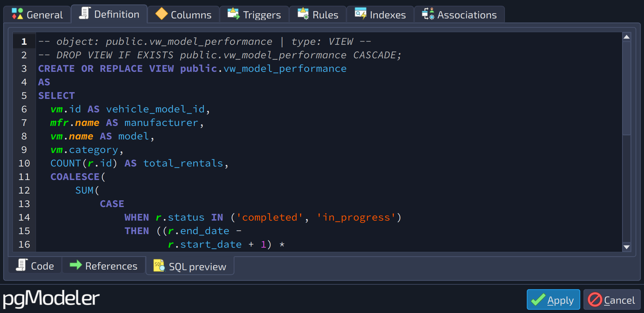Select the Definition tab
Viewport: 644px width, 313px height.
(x=109, y=14)
